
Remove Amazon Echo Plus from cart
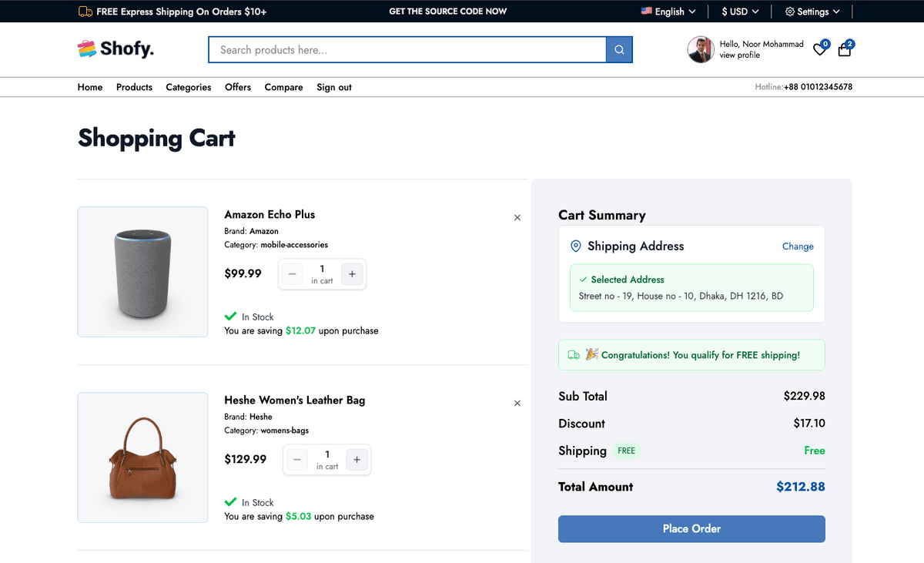(517, 218)
